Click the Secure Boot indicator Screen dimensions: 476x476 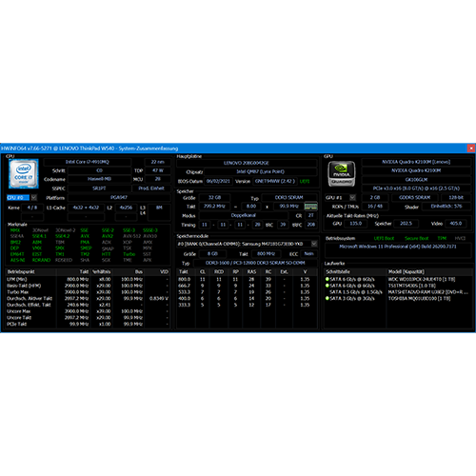pyautogui.click(x=416, y=238)
